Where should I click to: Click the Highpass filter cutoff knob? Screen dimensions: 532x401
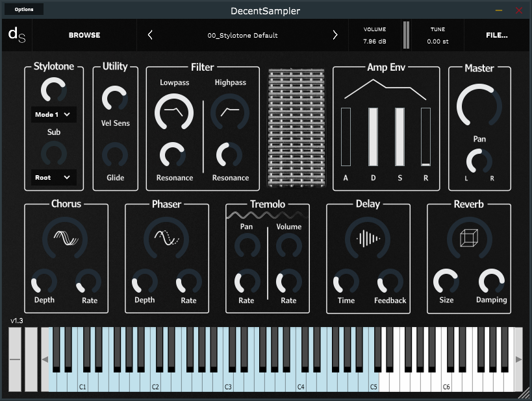point(230,112)
